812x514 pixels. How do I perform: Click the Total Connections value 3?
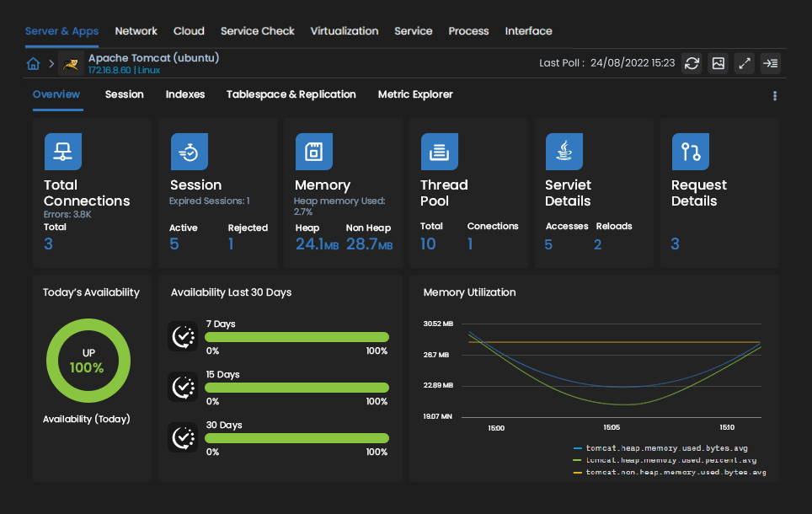pos(48,244)
